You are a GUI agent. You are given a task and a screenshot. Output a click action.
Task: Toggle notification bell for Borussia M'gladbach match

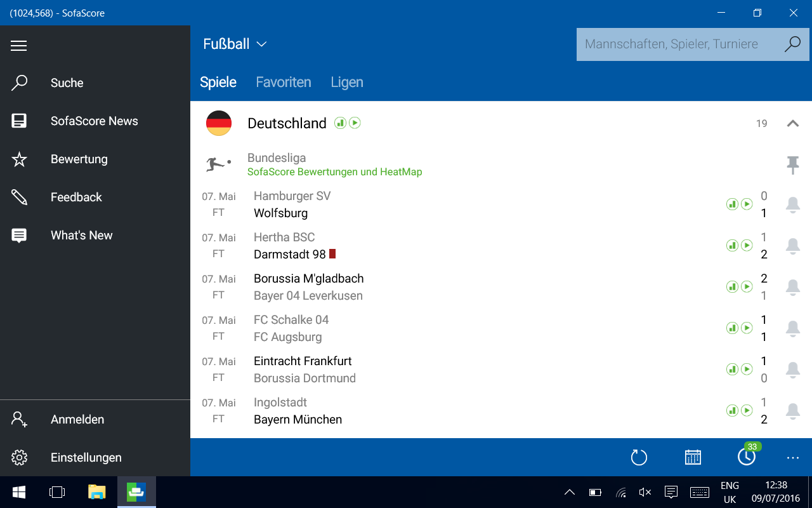(792, 287)
